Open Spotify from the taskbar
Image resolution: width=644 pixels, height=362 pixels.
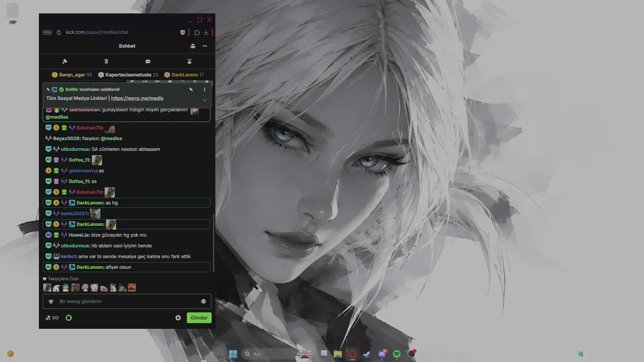pyautogui.click(x=396, y=354)
